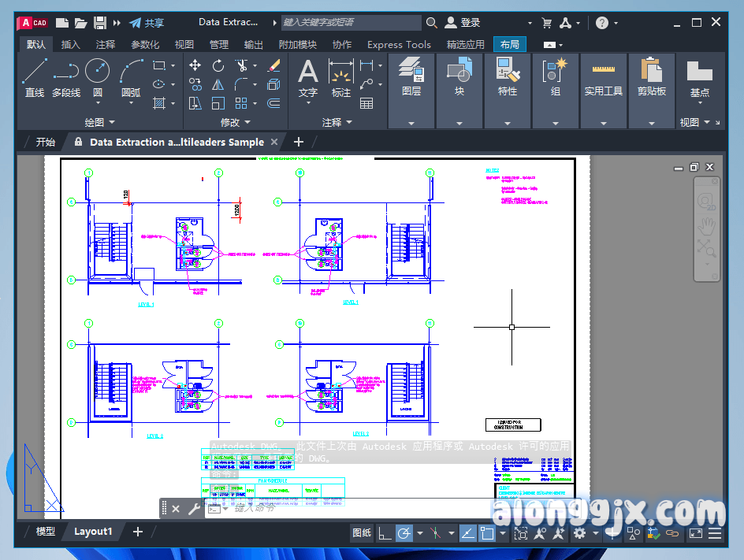Click the Move tool in Modify panel
The width and height of the screenshot is (744, 560).
pyautogui.click(x=195, y=65)
